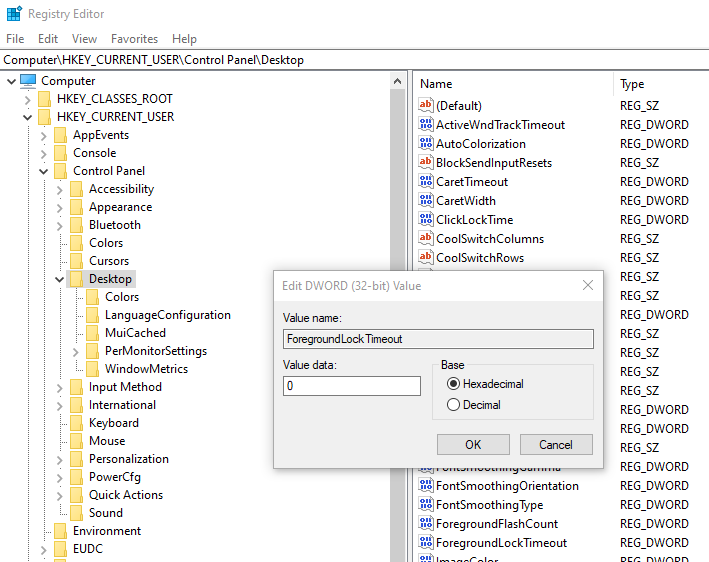
Task: Select the LanguageConfiguration subkey
Action: (168, 315)
